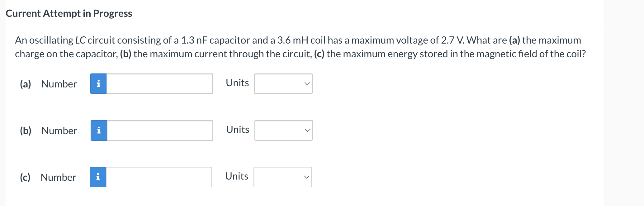Click the Units label beside answer (b)
Screen dimensions: 644x206
[237, 129]
